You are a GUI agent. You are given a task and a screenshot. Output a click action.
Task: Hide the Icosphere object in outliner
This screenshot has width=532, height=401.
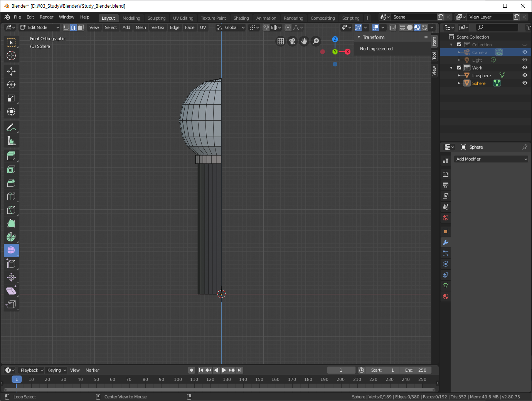pos(525,75)
